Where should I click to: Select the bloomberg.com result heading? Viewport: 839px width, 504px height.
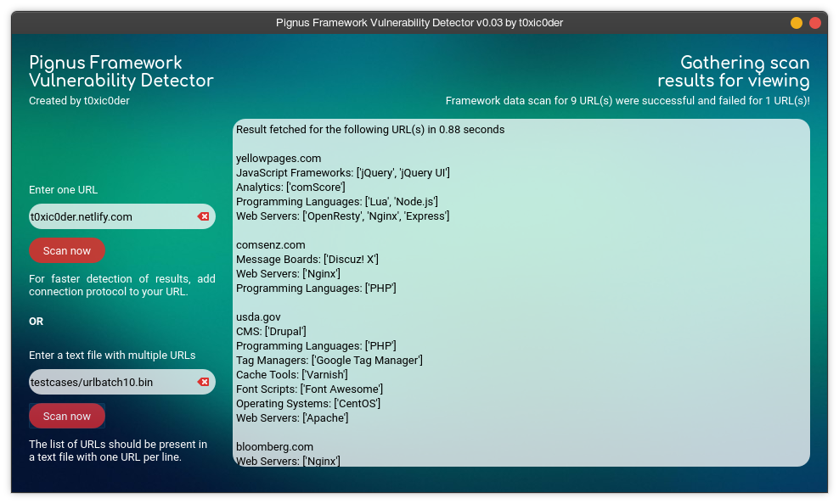[x=274, y=447]
